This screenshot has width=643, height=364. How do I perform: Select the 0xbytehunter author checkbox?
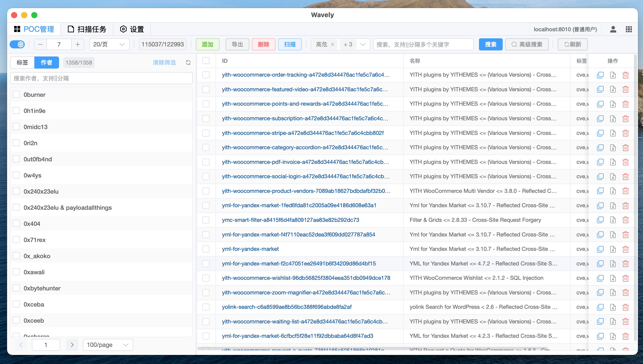coord(16,288)
